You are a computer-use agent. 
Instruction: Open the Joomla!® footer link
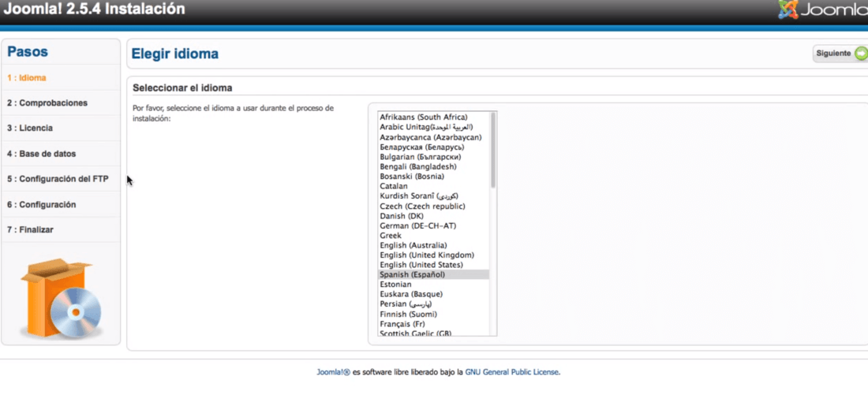tap(333, 372)
